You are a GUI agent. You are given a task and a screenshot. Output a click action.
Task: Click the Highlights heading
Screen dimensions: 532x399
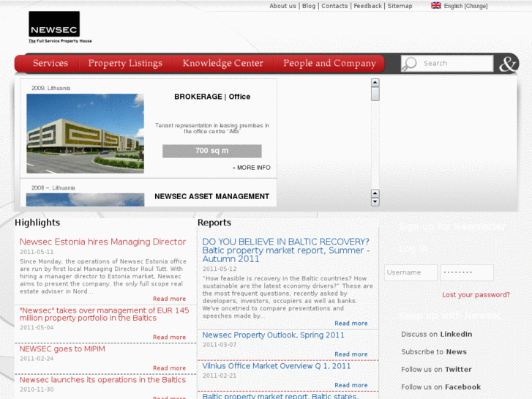(x=37, y=223)
